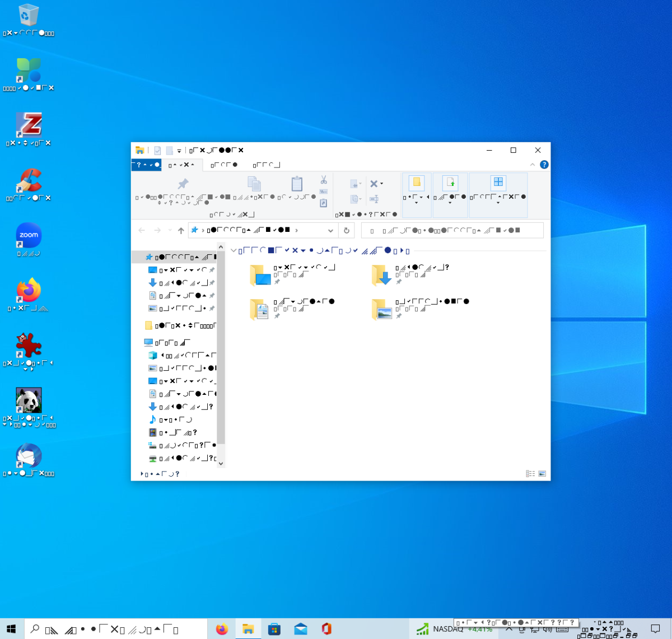Open the blue Help question mark icon
672x639 pixels.
(x=544, y=165)
